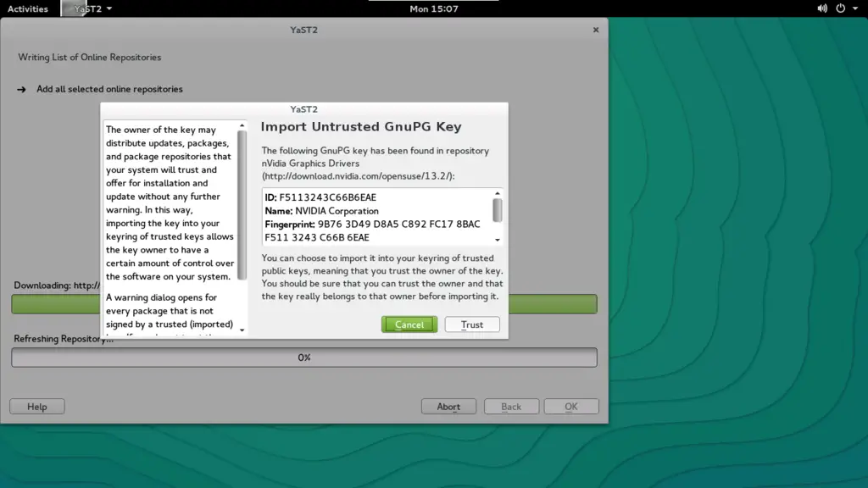Click the arrow icon beside Add all selected

tap(21, 89)
